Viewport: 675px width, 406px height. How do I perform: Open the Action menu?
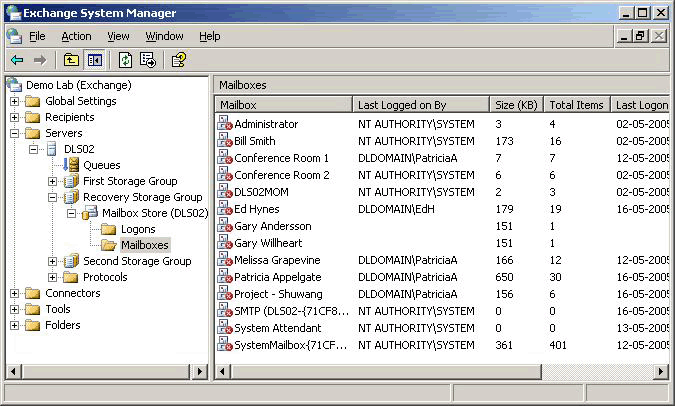pyautogui.click(x=76, y=36)
